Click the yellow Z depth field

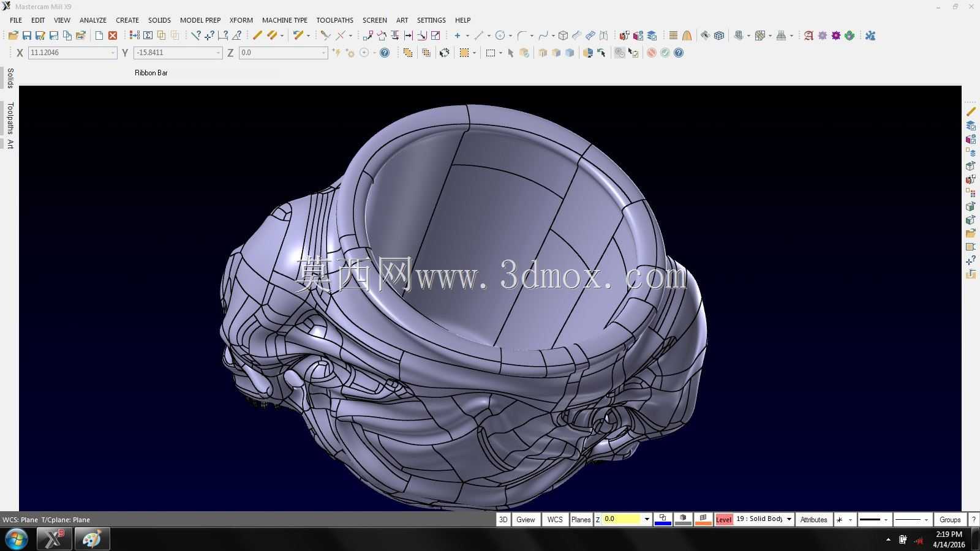622,519
